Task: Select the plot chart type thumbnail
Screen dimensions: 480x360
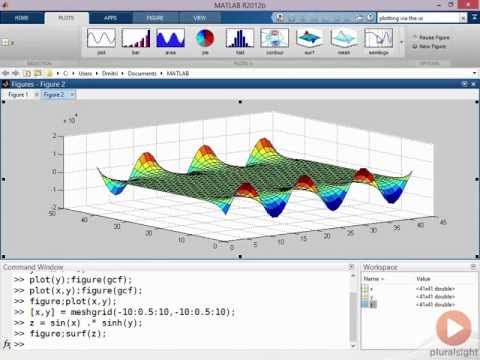Action: pyautogui.click(x=101, y=42)
